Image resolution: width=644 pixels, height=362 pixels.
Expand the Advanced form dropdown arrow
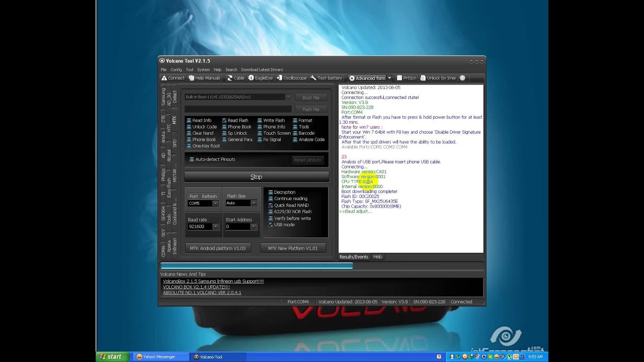pos(389,78)
